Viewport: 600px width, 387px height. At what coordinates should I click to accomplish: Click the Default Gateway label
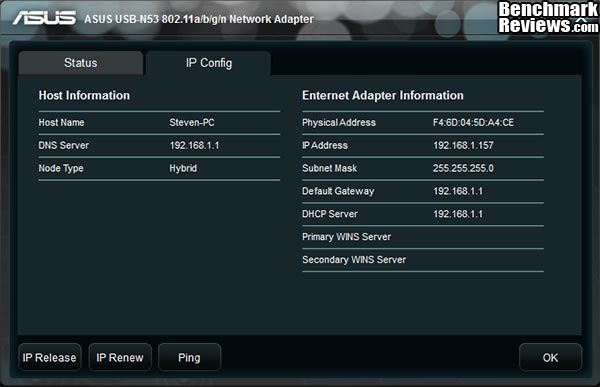[338, 191]
